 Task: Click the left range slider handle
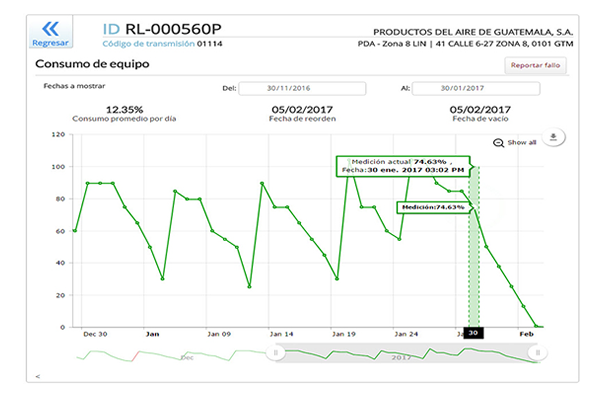[x=278, y=352]
